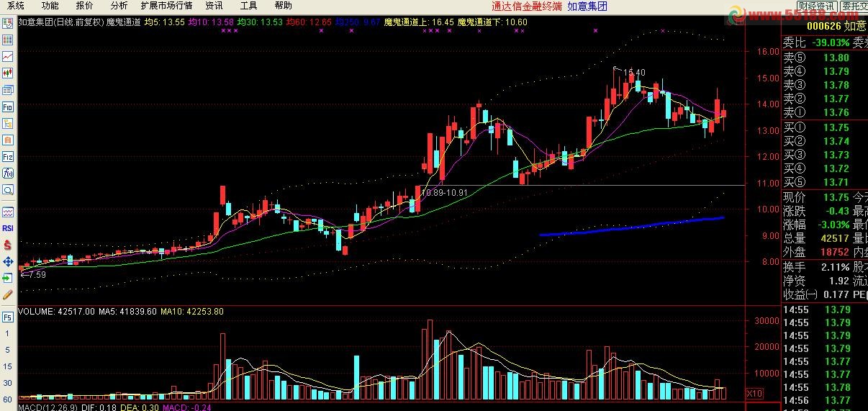Switch to the 30-minute period
This screenshot has width=868, height=411.
pyautogui.click(x=8, y=383)
